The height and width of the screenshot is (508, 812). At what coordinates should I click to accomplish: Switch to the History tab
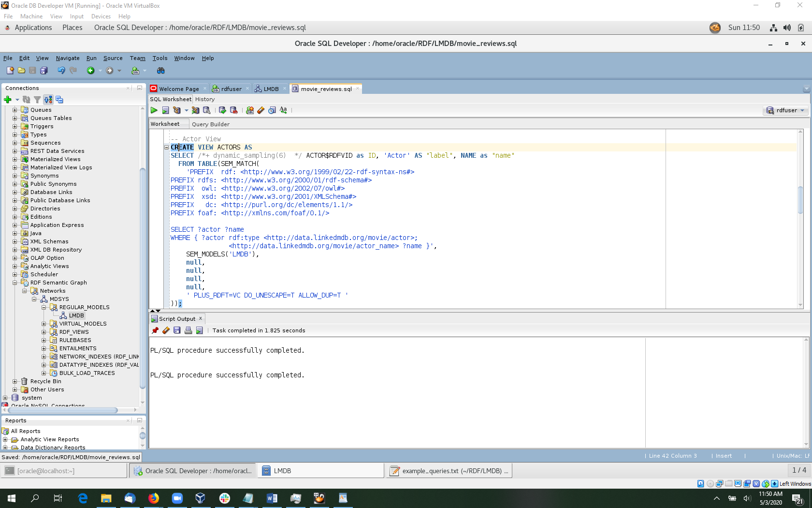tap(205, 99)
